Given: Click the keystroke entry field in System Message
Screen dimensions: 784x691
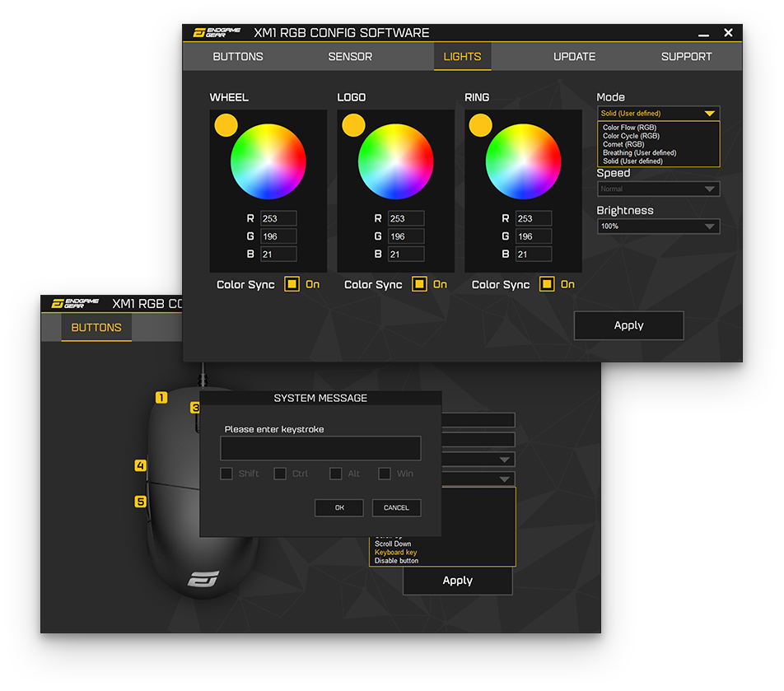Looking at the screenshot, I should click(320, 449).
